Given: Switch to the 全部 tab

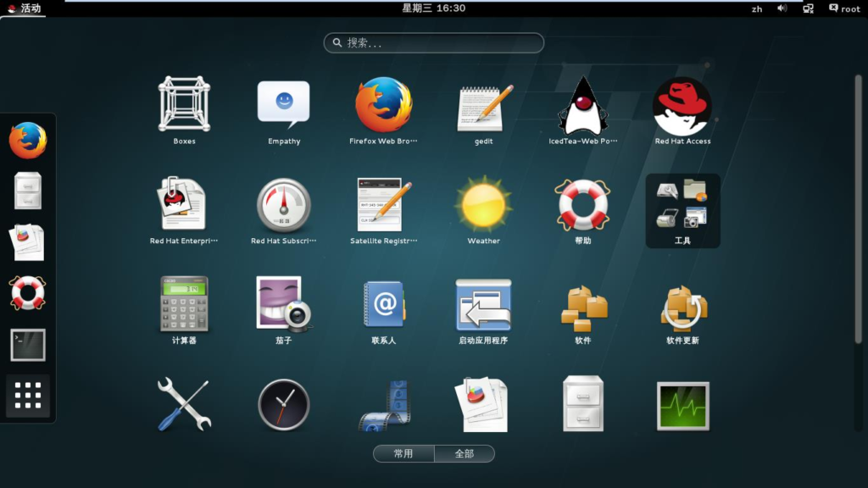Looking at the screenshot, I should 465,454.
